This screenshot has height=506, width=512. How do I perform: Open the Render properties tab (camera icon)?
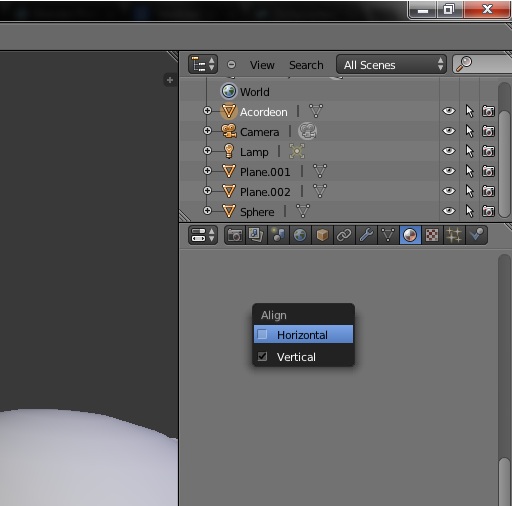(x=235, y=235)
